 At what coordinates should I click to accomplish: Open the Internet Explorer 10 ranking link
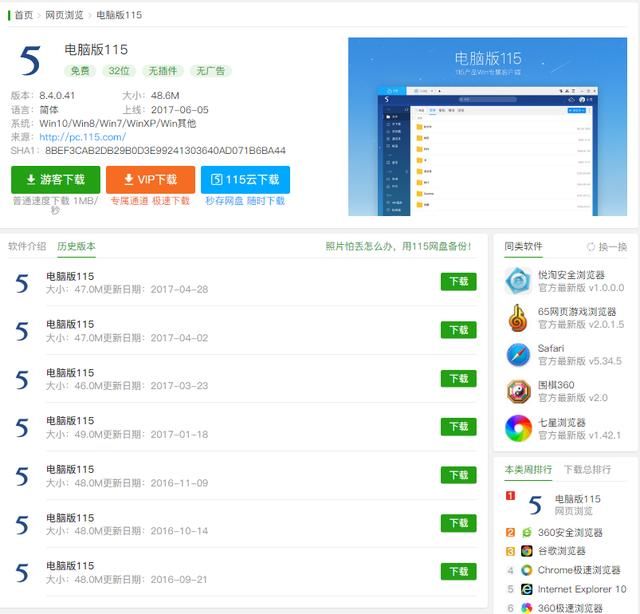coord(582,589)
